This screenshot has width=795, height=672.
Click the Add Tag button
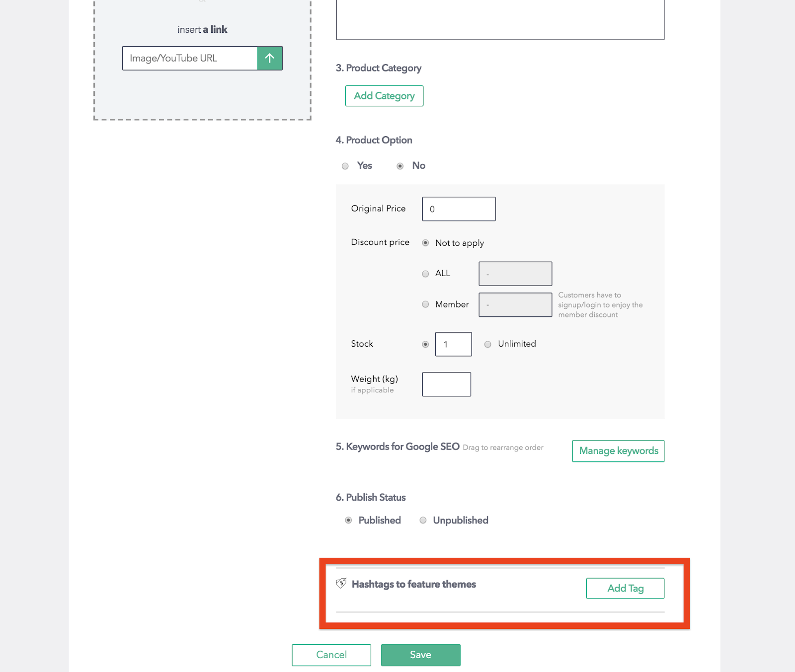pyautogui.click(x=625, y=588)
